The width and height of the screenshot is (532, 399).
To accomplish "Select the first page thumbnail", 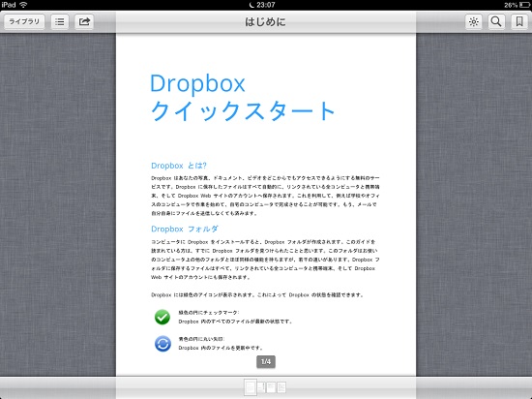I will tap(251, 387).
